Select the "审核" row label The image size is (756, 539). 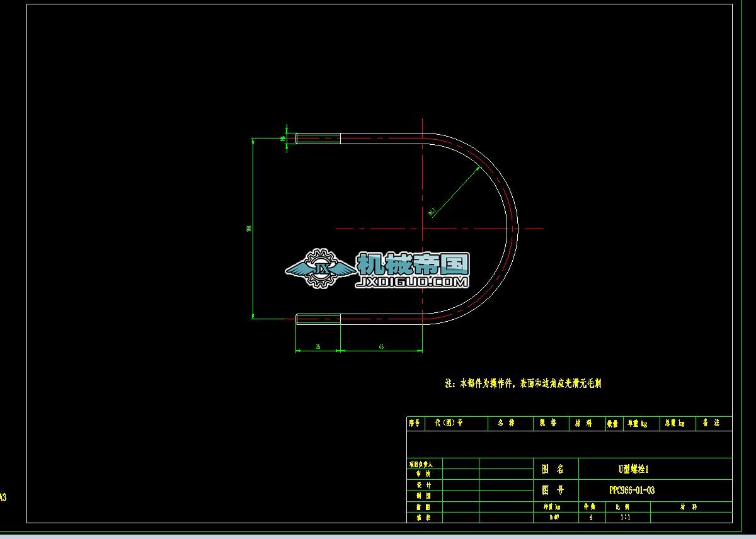424,474
